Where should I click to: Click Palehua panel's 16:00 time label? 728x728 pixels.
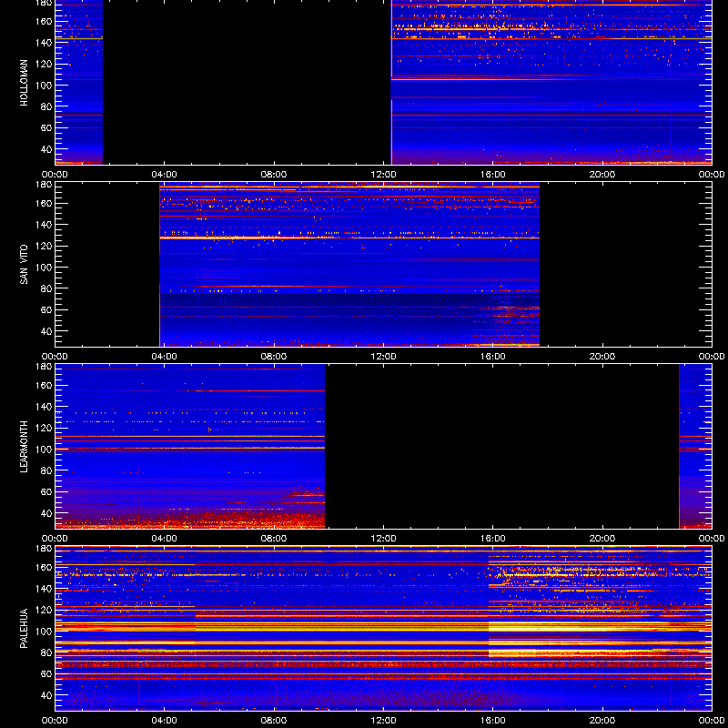[x=493, y=721]
